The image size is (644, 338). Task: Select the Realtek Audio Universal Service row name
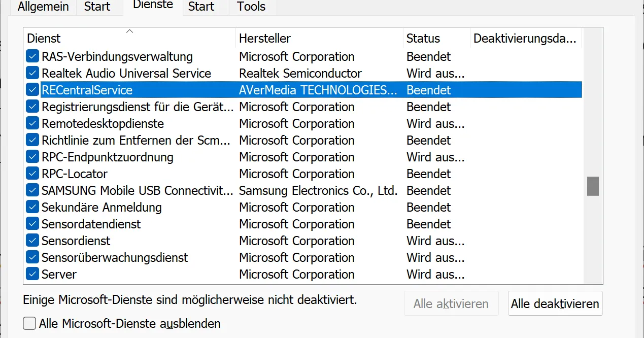[x=126, y=73]
